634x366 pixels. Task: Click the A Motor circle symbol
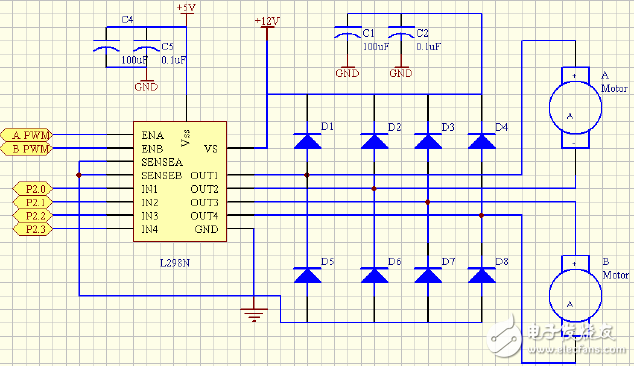(575, 108)
